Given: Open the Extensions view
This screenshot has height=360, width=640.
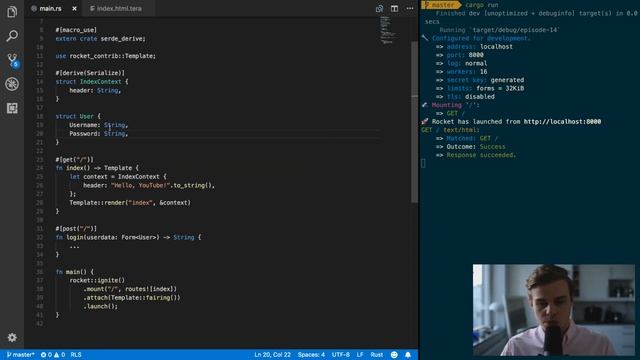Looking at the screenshot, I should 12,108.
